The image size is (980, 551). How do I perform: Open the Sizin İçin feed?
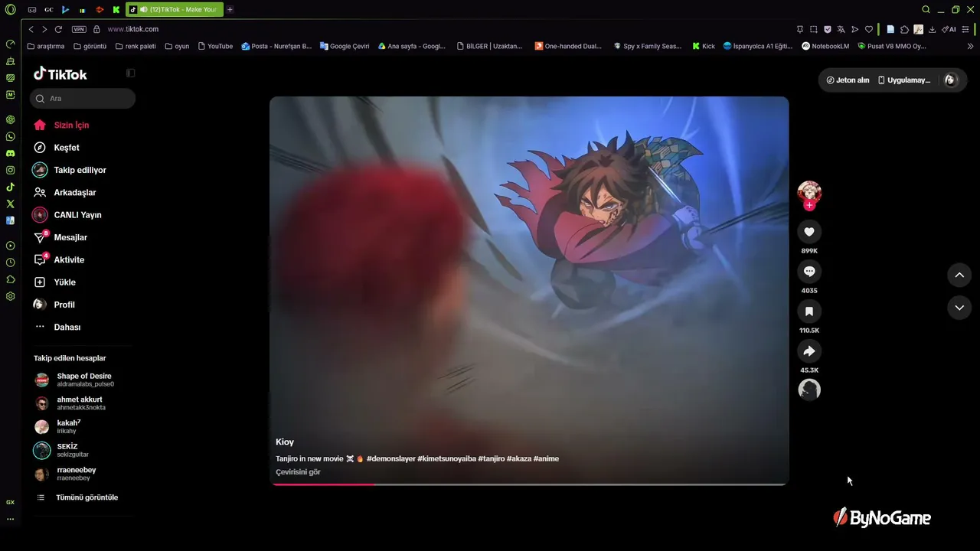pos(61,125)
